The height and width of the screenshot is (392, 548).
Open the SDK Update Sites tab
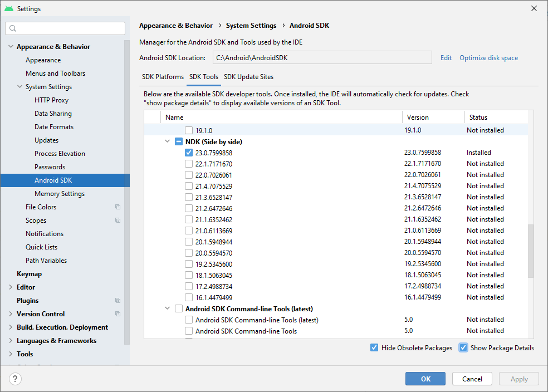click(248, 77)
